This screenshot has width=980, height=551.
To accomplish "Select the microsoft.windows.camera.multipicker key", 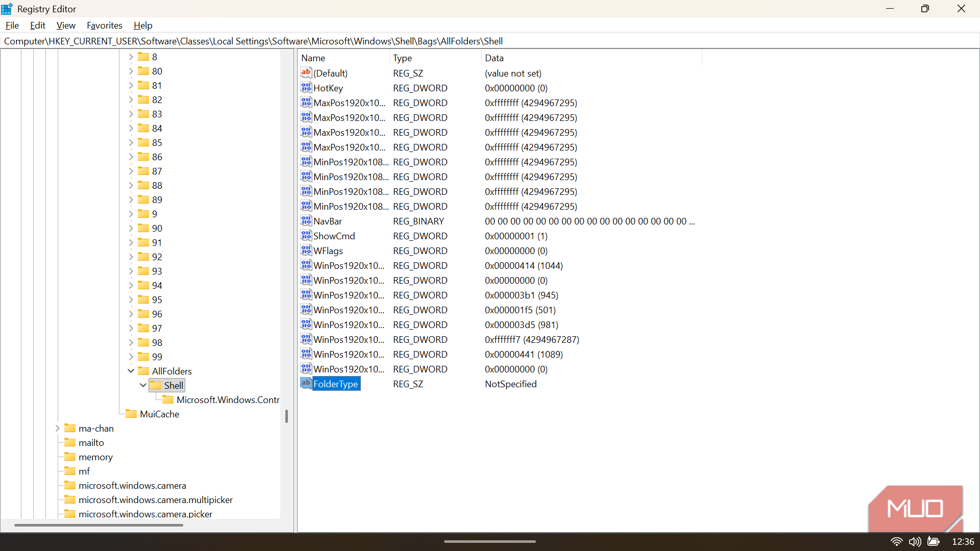I will click(156, 499).
